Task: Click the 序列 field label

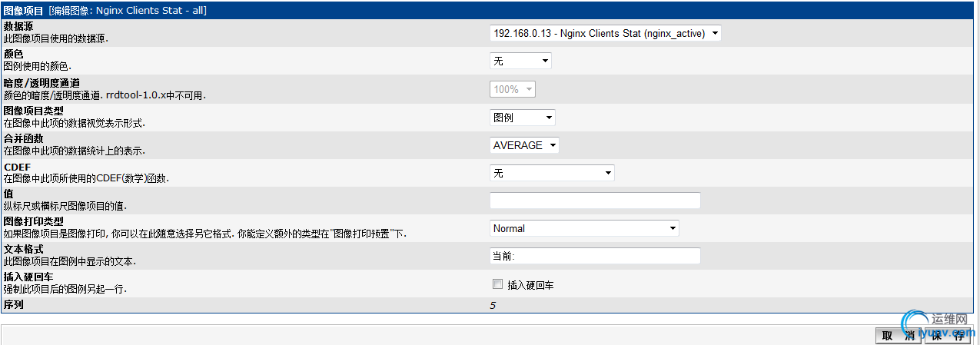Action: click(14, 306)
